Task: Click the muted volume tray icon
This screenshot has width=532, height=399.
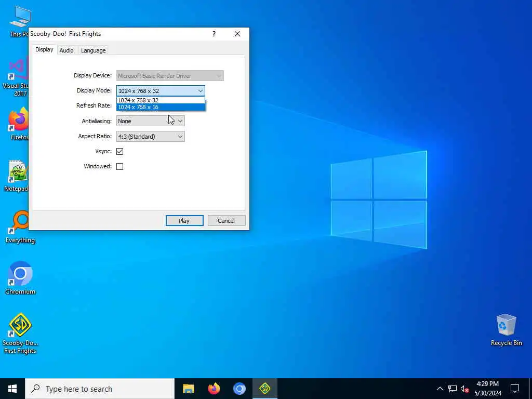Action: click(x=464, y=389)
